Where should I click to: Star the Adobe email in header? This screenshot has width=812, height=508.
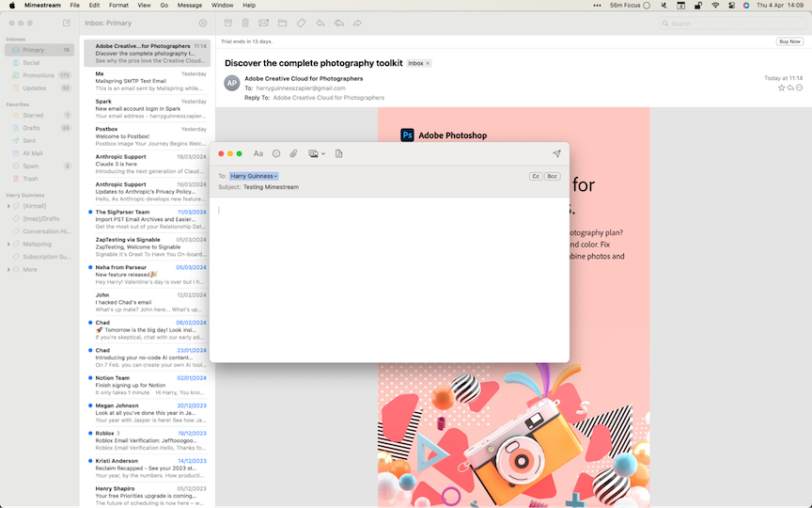tap(781, 87)
